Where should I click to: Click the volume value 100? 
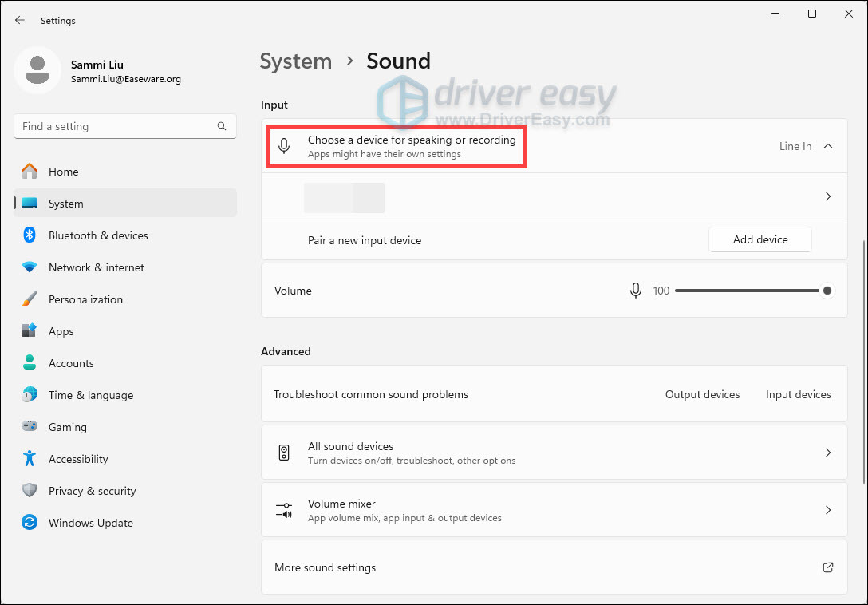point(661,291)
